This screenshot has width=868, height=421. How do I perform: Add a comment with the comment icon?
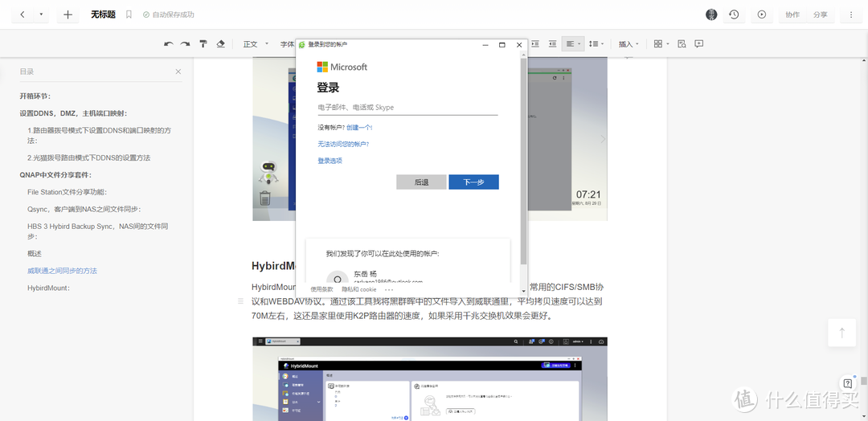[x=699, y=43]
